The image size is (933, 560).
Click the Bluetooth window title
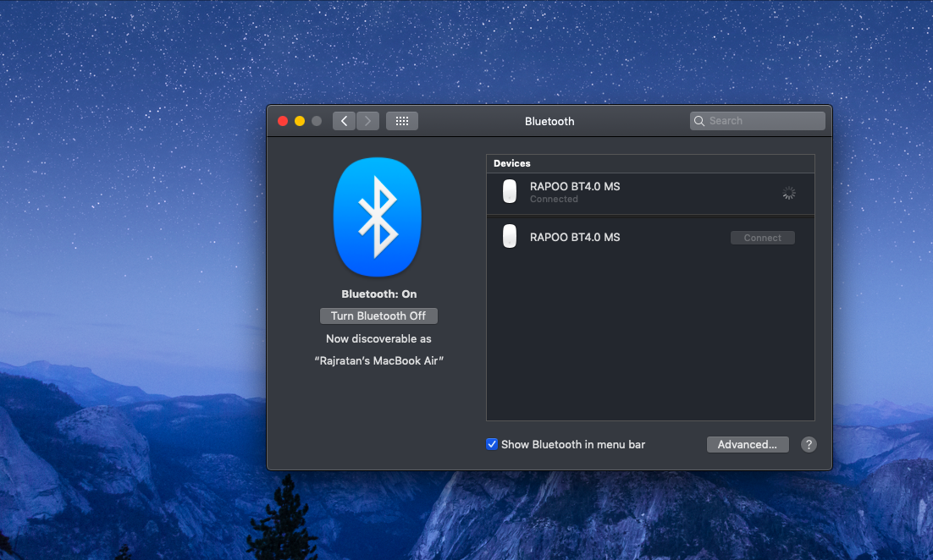click(x=549, y=121)
